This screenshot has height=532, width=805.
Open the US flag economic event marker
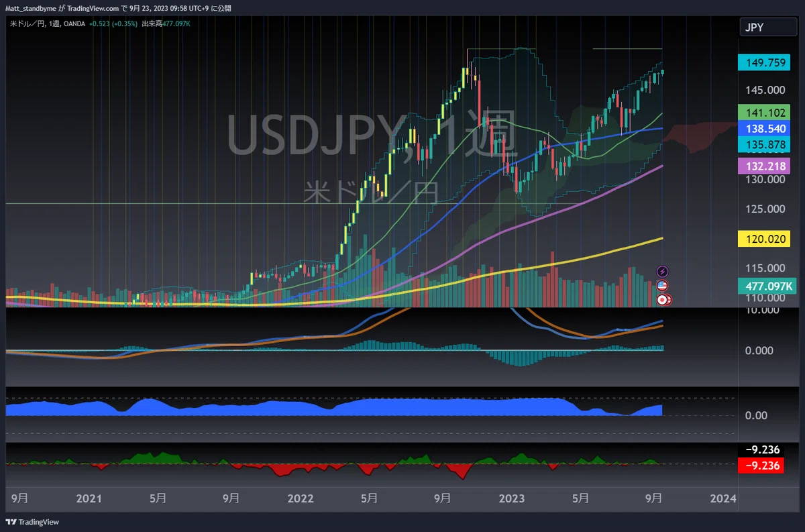pyautogui.click(x=663, y=286)
